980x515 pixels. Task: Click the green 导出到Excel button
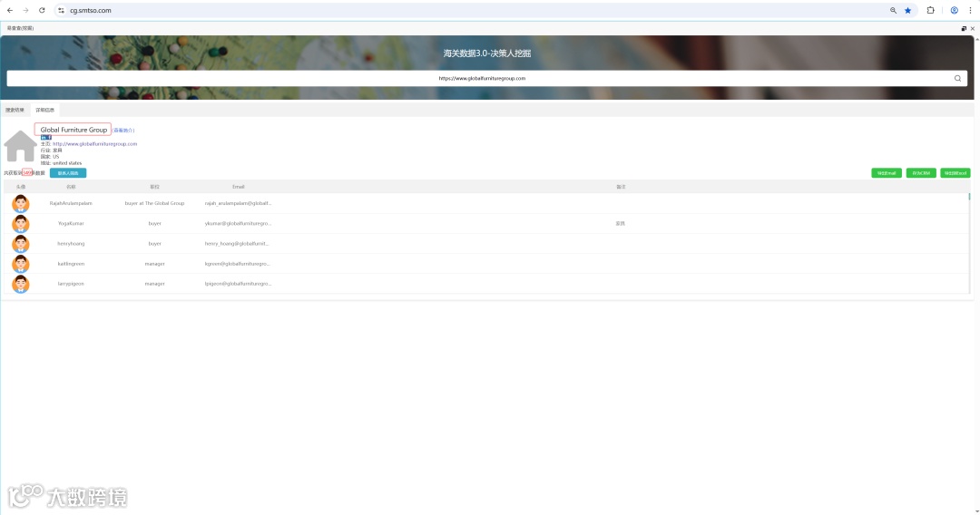[955, 173]
